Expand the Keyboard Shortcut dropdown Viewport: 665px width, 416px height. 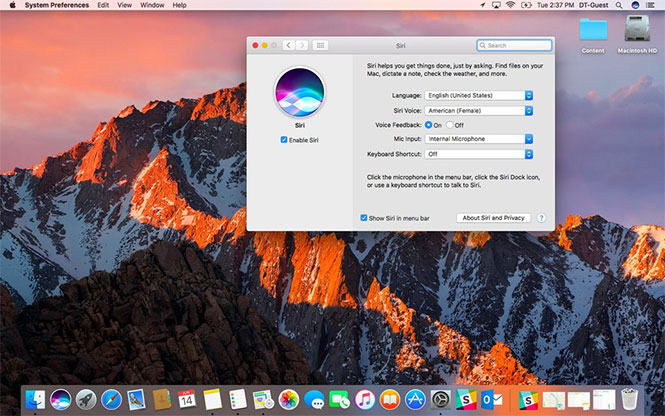click(479, 154)
